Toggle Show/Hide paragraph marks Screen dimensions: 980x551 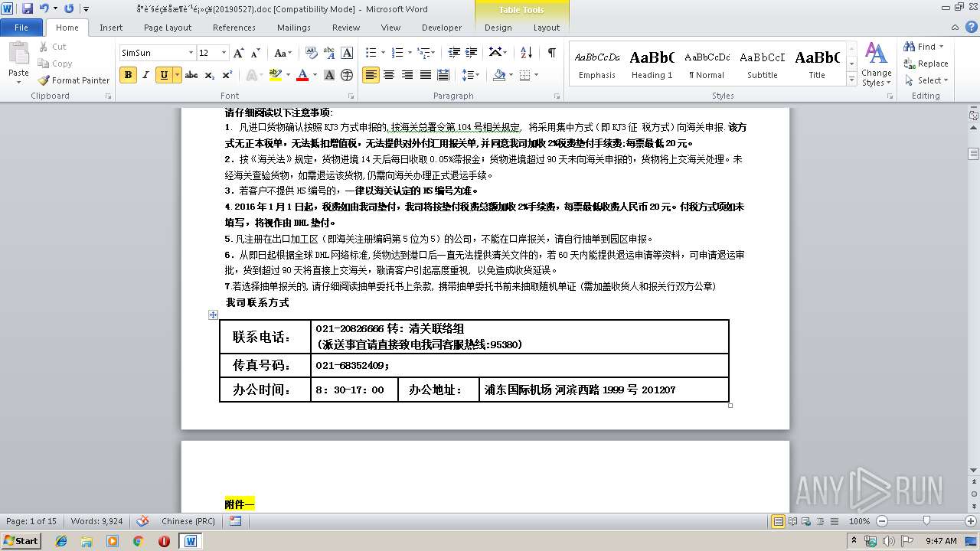[x=551, y=53]
